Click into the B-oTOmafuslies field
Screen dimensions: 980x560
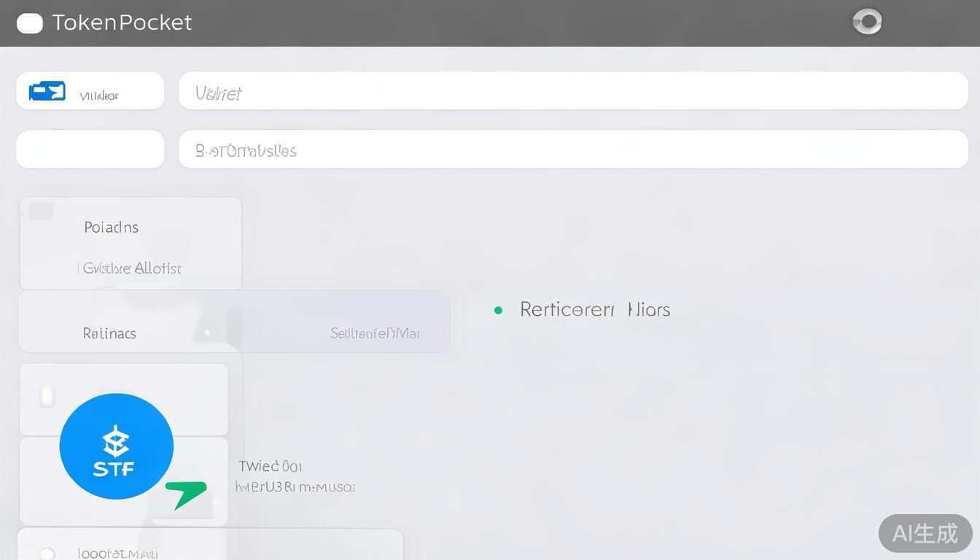pos(573,149)
